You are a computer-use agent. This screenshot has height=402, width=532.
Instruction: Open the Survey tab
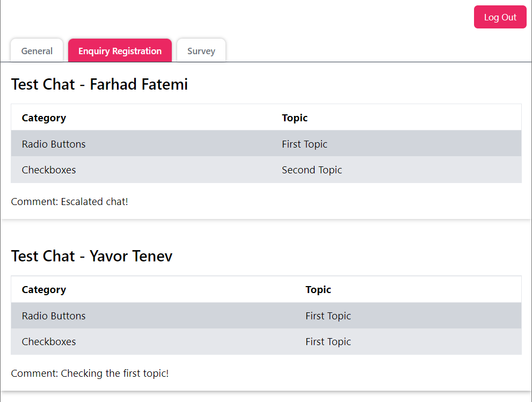coord(201,51)
